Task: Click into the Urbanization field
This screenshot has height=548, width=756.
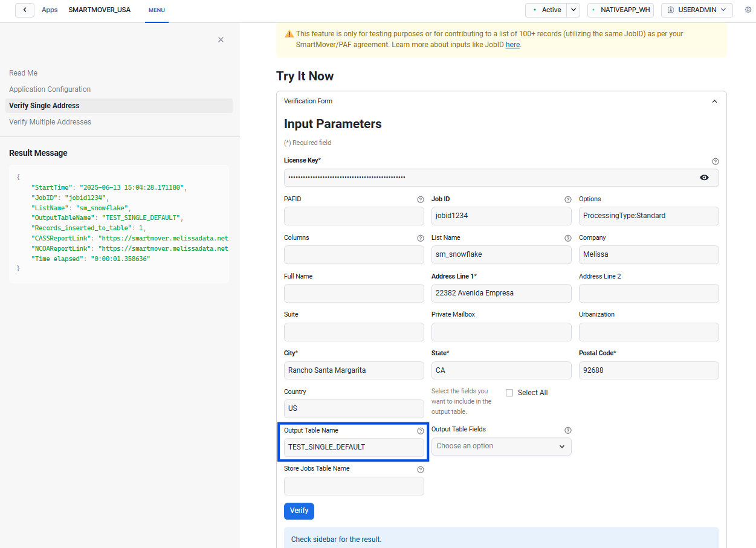Action: coord(649,332)
